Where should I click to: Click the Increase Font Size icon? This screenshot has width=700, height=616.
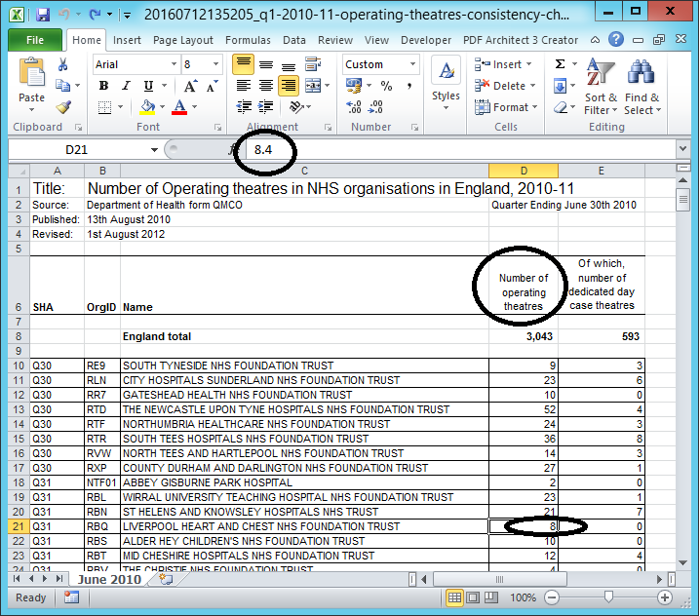(x=190, y=85)
